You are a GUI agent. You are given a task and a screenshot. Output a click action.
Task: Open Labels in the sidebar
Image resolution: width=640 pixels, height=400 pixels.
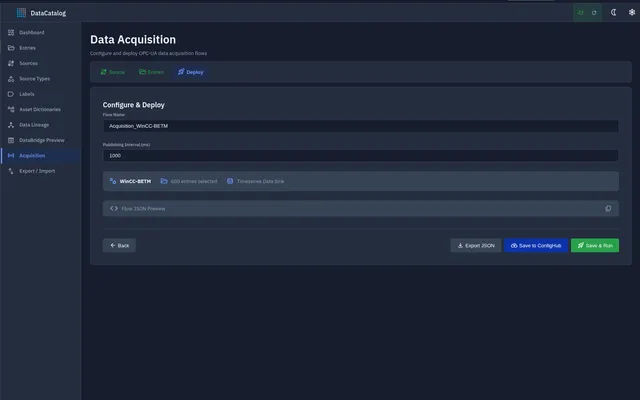click(x=41, y=94)
